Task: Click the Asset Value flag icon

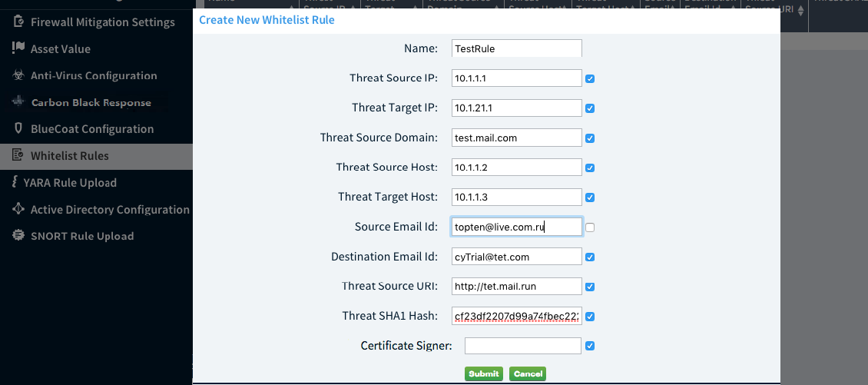Action: coord(18,48)
